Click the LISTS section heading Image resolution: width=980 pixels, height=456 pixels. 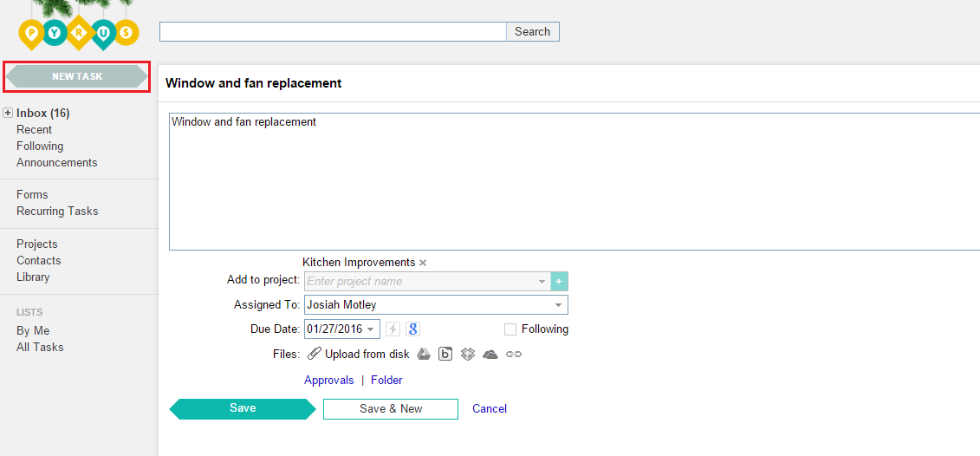point(29,312)
